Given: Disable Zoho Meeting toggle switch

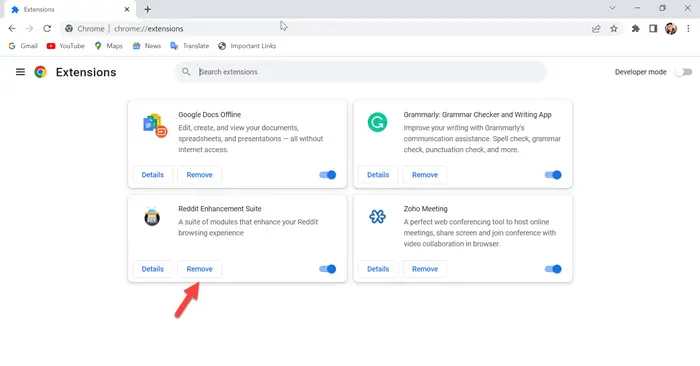Looking at the screenshot, I should pos(553,269).
